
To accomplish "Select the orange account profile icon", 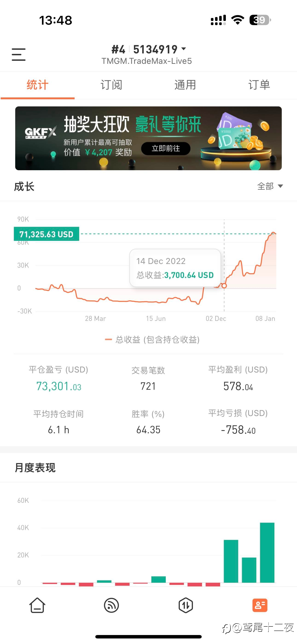I will tap(260, 605).
